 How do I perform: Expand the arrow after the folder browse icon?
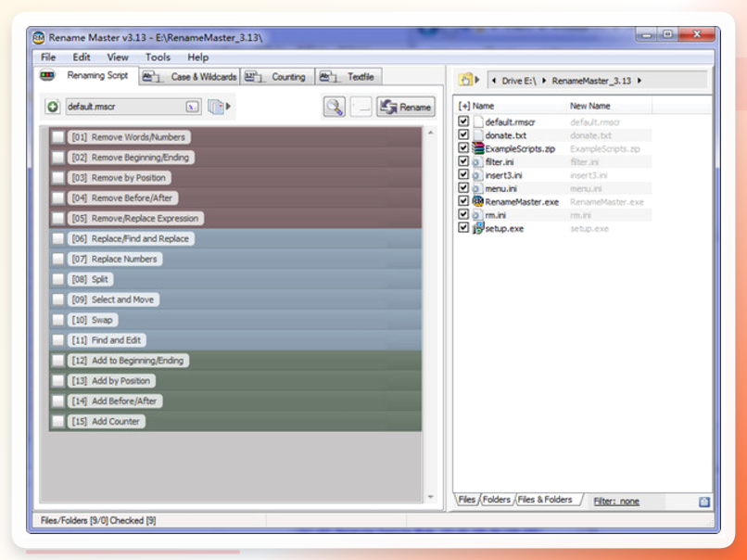point(477,80)
